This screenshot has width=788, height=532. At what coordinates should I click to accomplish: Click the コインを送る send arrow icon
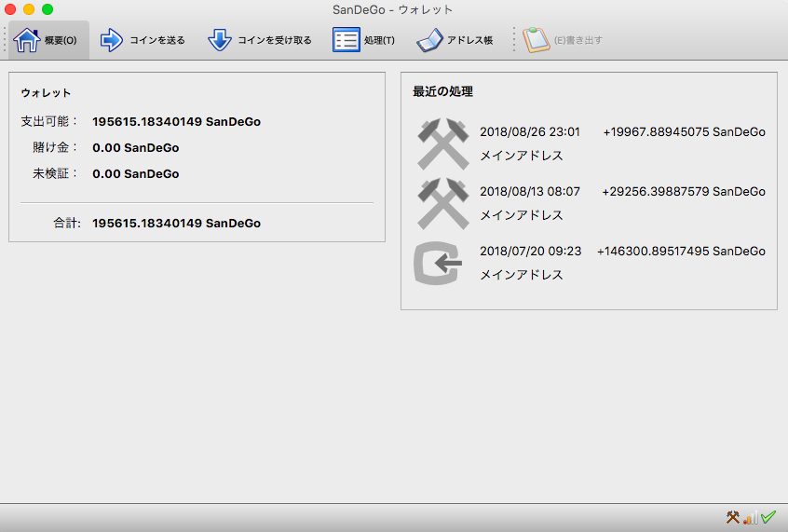(x=112, y=40)
